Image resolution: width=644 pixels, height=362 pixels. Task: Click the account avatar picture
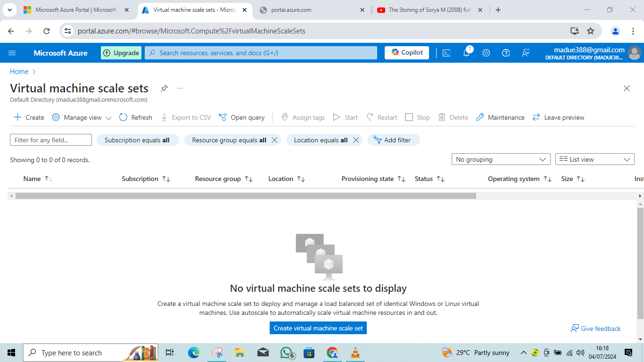pyautogui.click(x=635, y=53)
